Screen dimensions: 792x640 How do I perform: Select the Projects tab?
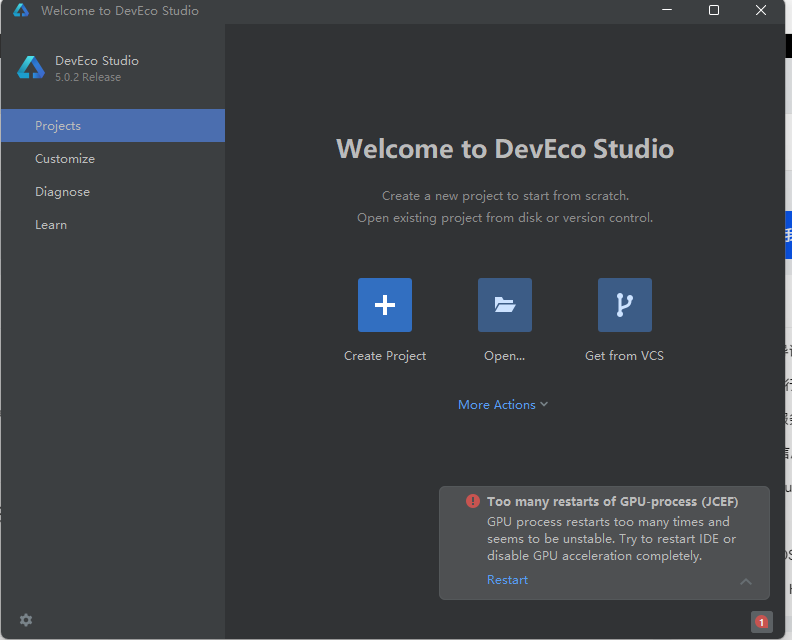pos(113,125)
